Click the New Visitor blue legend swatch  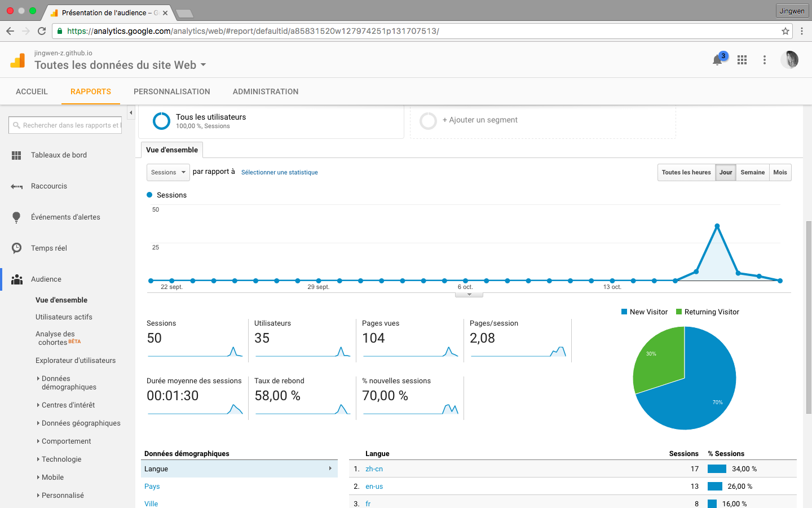click(x=624, y=312)
